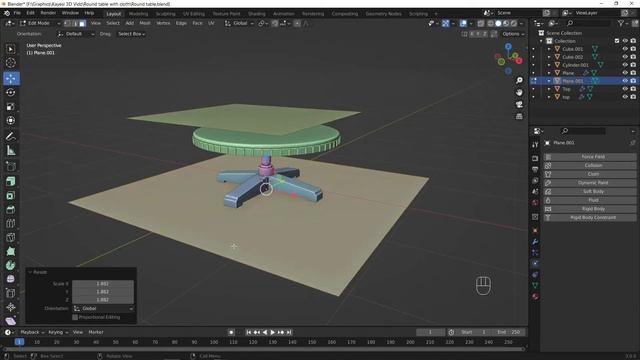
Task: Click the timeline current frame marker 1
Action: [19, 342]
